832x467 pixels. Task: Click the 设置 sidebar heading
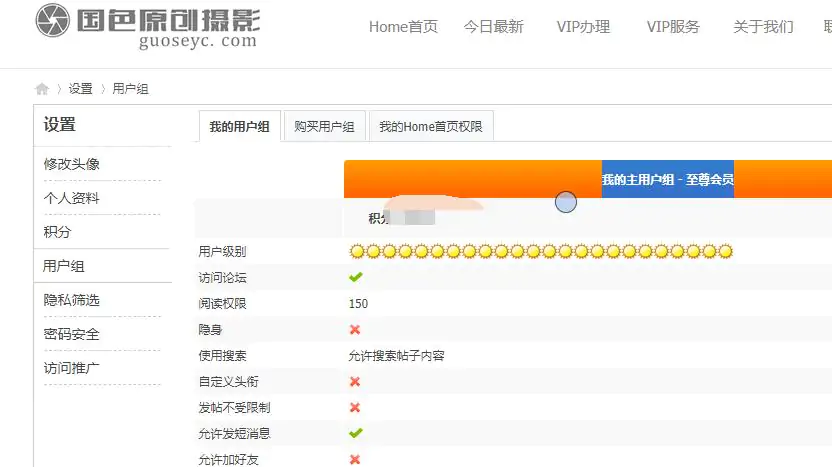59,125
